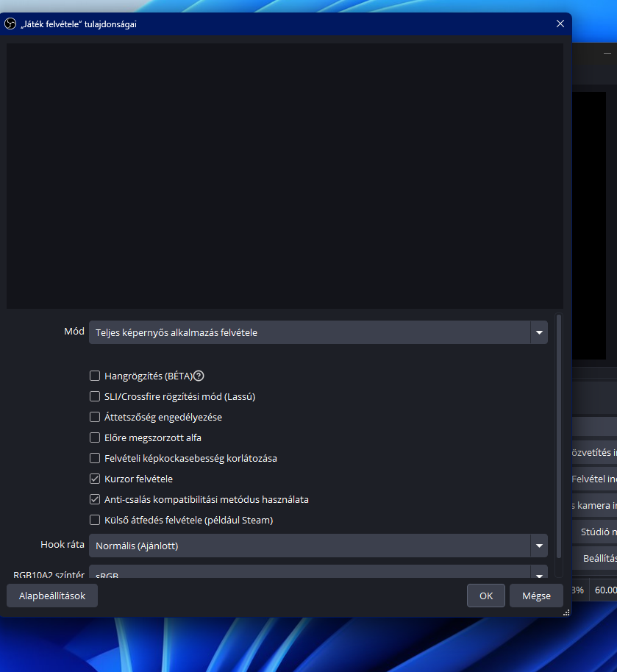
Task: Expand the Hook ráta dropdown
Action: point(318,546)
